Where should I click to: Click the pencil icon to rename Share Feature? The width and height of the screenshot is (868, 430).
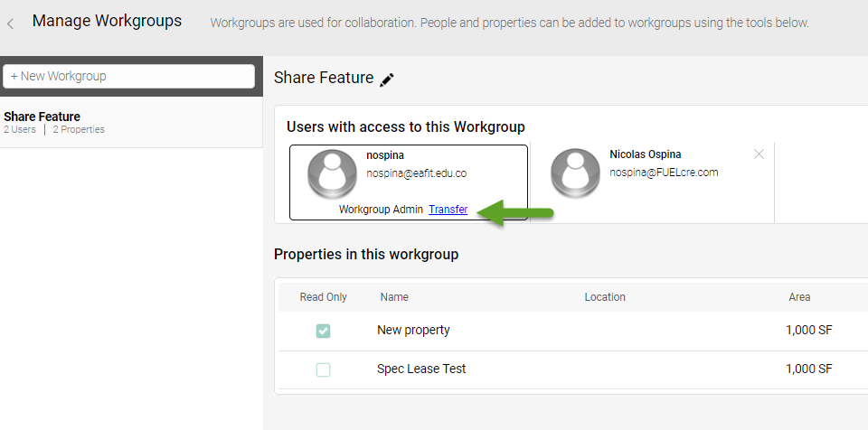pos(387,79)
